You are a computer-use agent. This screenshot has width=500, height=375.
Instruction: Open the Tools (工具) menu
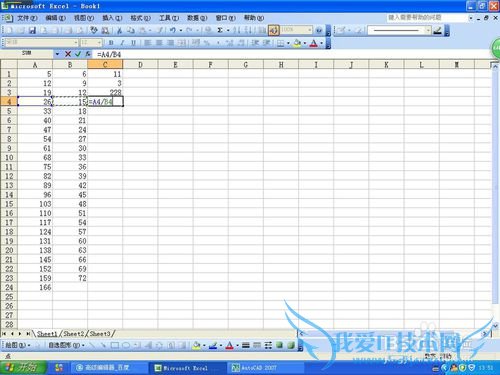(x=169, y=18)
